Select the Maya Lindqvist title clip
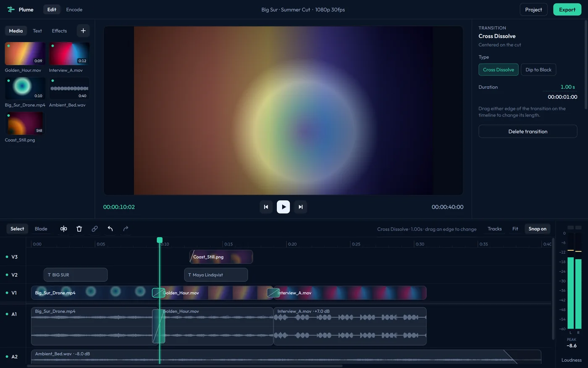The image size is (588, 368). tap(216, 275)
